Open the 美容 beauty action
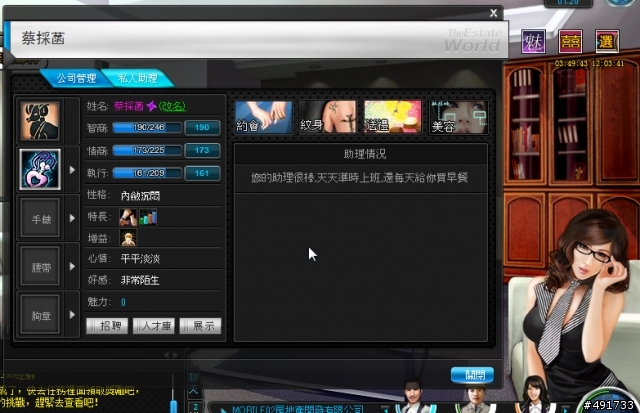The width and height of the screenshot is (640, 413). click(458, 117)
